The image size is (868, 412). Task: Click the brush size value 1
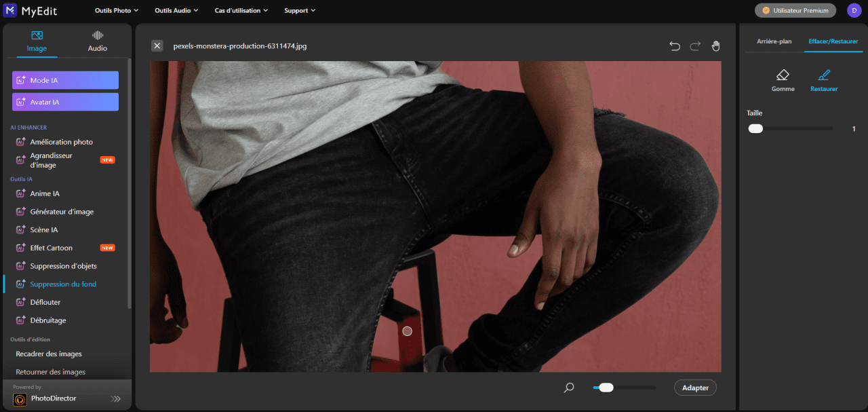click(854, 128)
